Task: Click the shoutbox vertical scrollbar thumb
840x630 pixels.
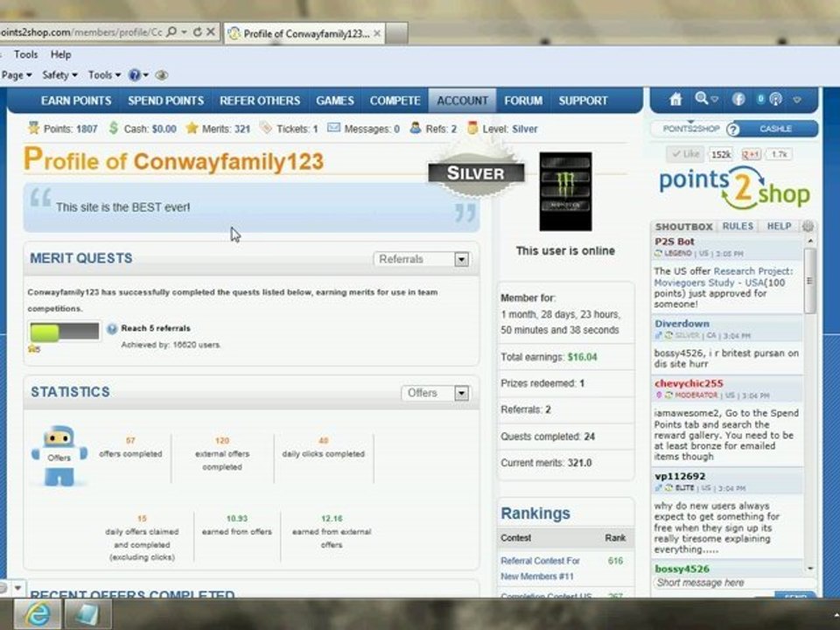Action: pyautogui.click(x=810, y=280)
